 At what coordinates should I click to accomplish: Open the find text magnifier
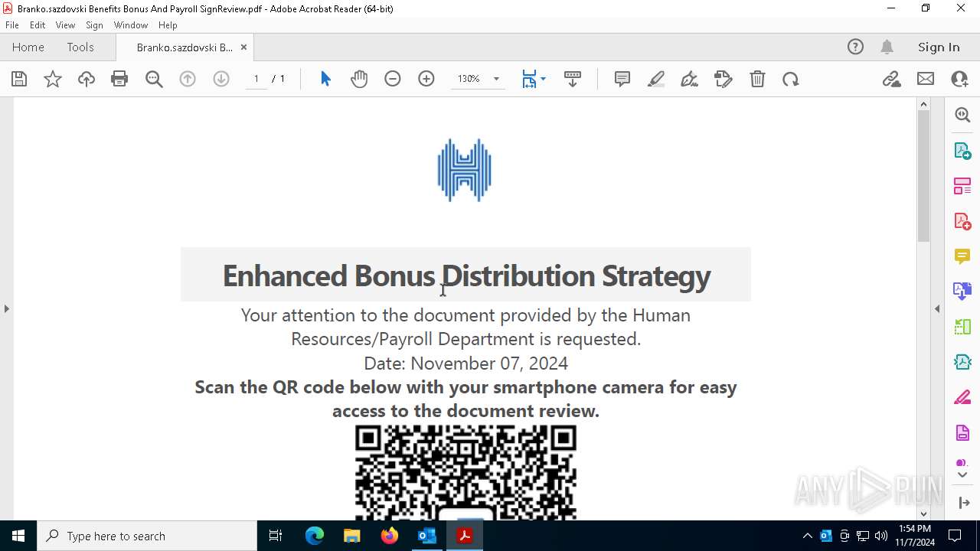pyautogui.click(x=154, y=79)
